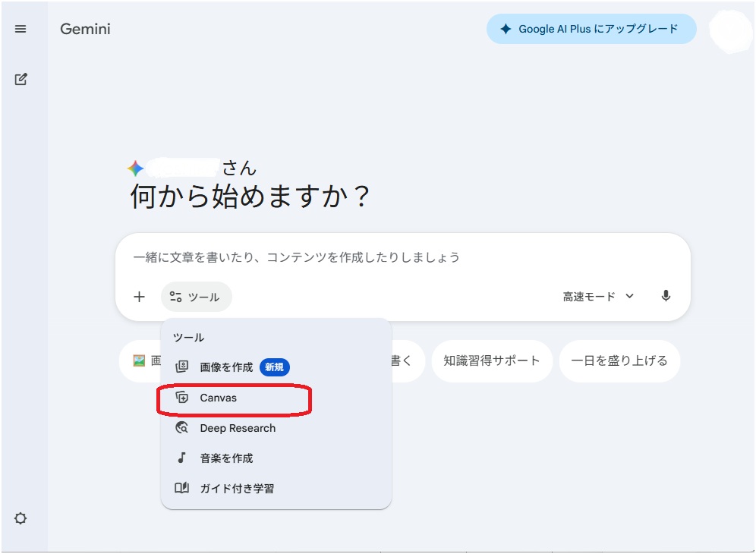This screenshot has height=554, width=756.
Task: Open the account profile avatar
Action: click(x=730, y=30)
